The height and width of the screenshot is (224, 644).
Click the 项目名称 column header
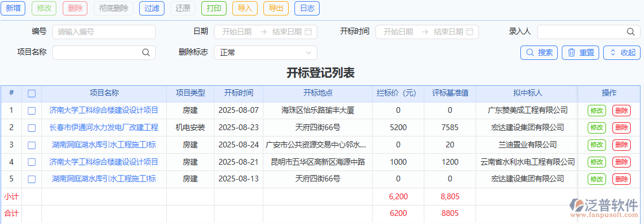tap(104, 93)
